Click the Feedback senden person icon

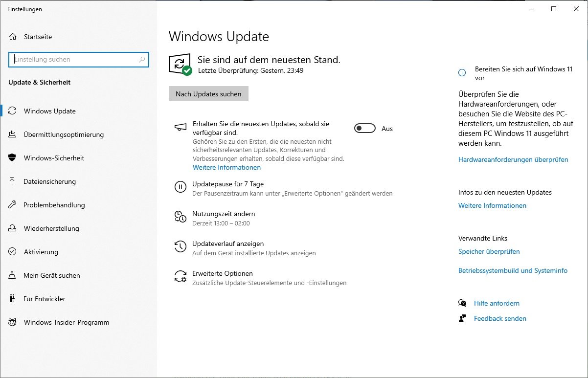coord(462,318)
